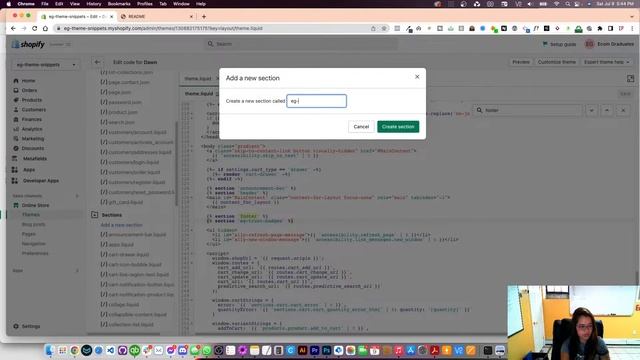
Task: Open Home in the Shopify sidebar
Action: 28,81
